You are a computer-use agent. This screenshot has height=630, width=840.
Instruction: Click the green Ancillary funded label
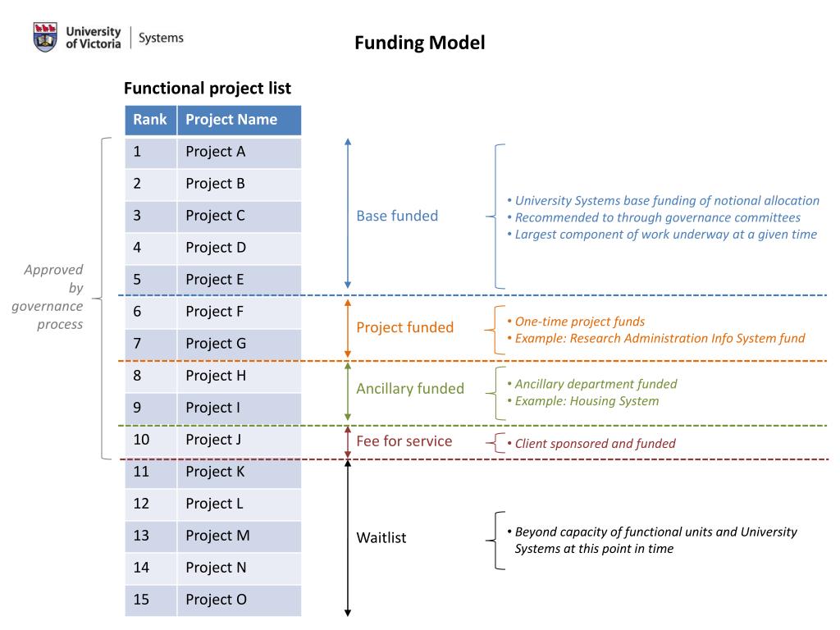[410, 388]
